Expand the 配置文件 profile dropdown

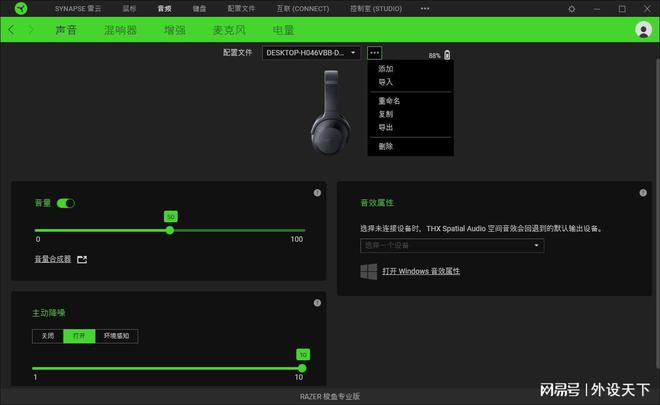(x=311, y=53)
